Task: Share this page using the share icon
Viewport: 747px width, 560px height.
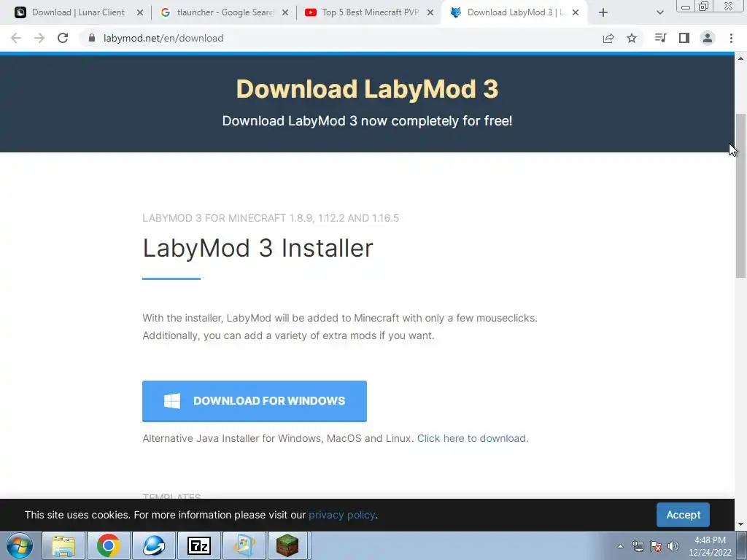Action: [608, 38]
